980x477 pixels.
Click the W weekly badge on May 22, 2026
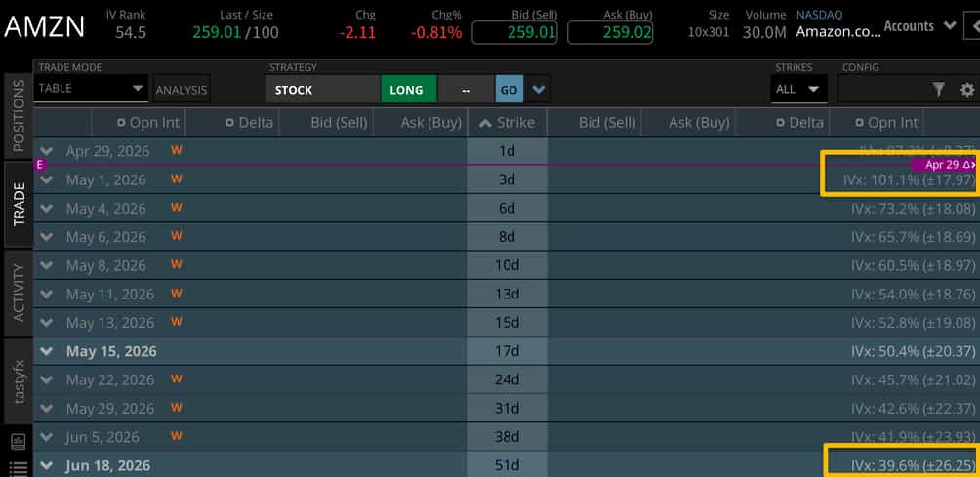(177, 379)
